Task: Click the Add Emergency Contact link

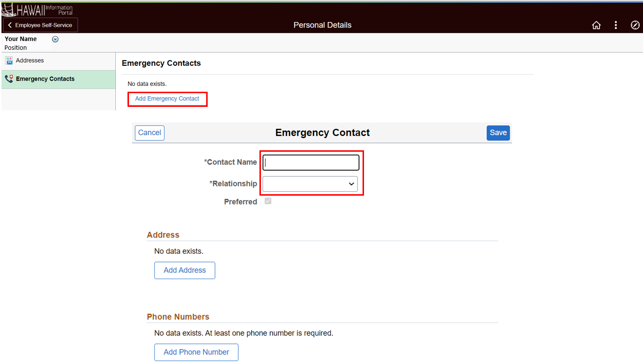Action: coord(168,99)
